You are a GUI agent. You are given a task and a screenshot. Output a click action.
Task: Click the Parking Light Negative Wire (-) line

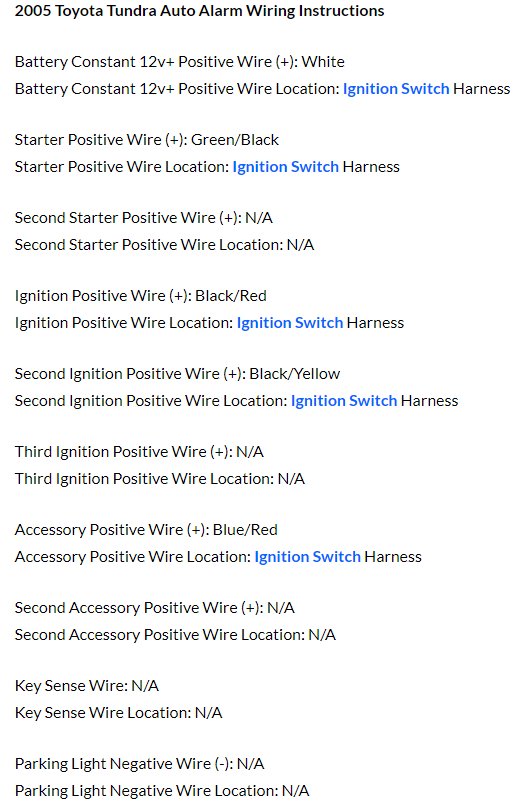coord(139,765)
